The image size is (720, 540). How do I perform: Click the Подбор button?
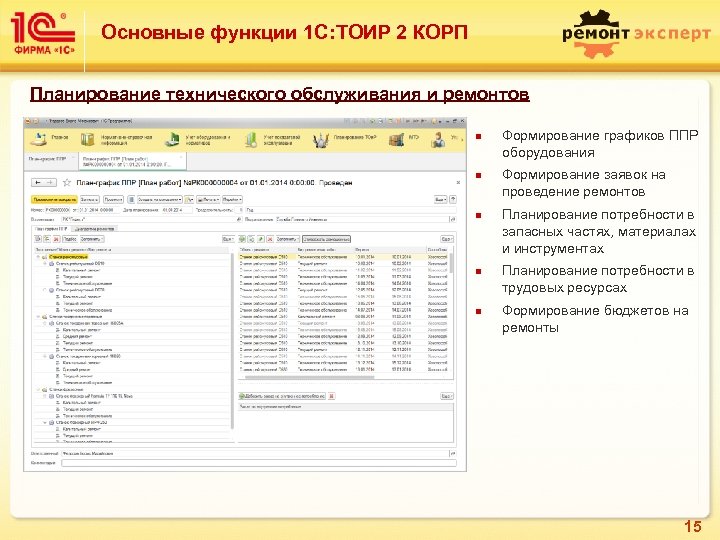[x=70, y=239]
